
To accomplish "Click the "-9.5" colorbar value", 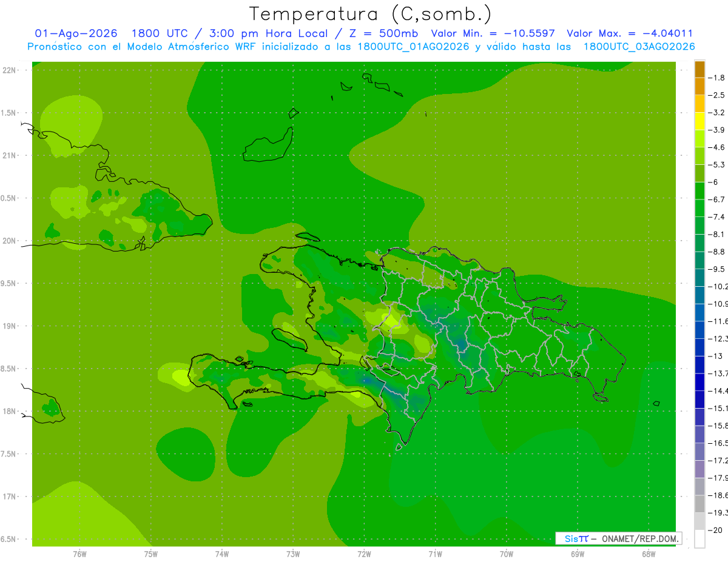I will coord(716,269).
